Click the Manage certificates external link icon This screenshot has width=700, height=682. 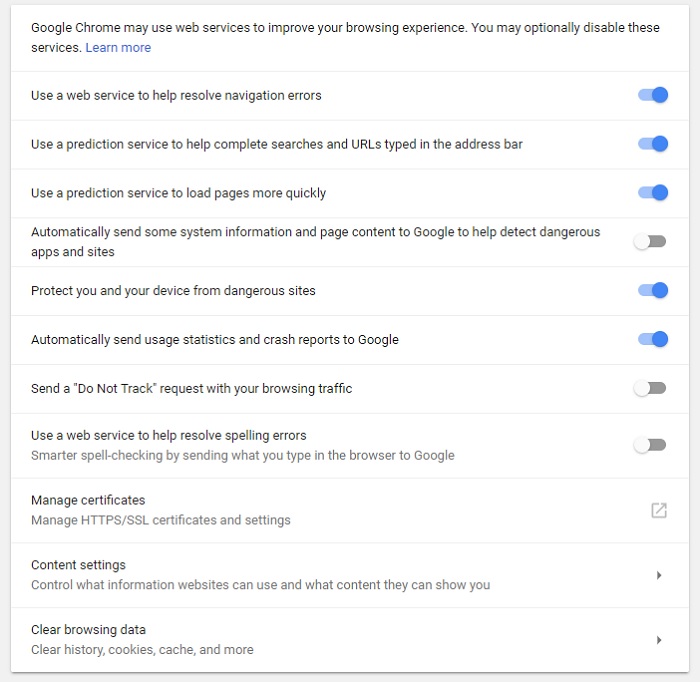659,510
